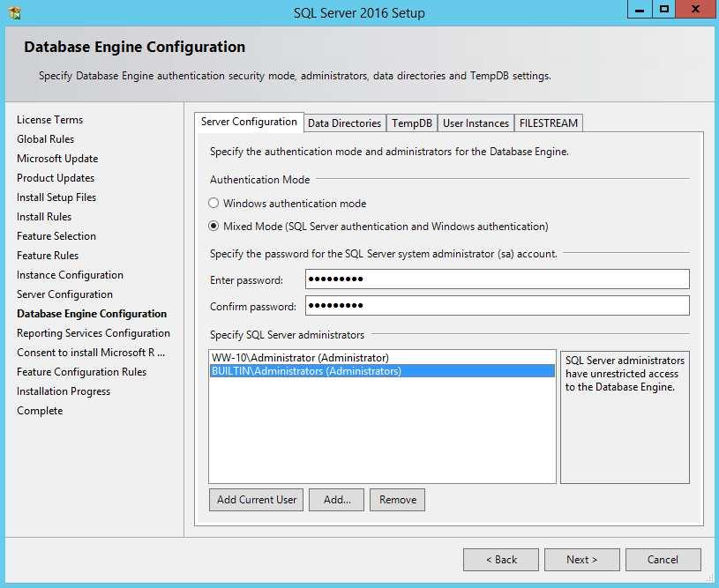Click Add Current User button

(257, 500)
